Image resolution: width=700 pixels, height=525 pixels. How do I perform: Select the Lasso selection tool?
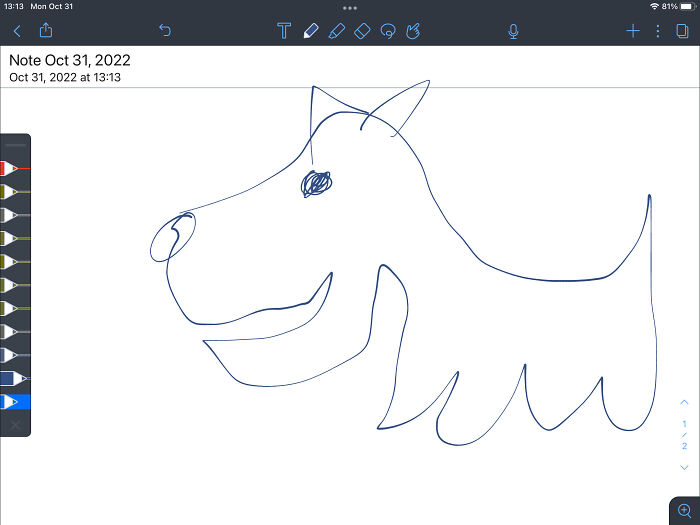[x=388, y=31]
